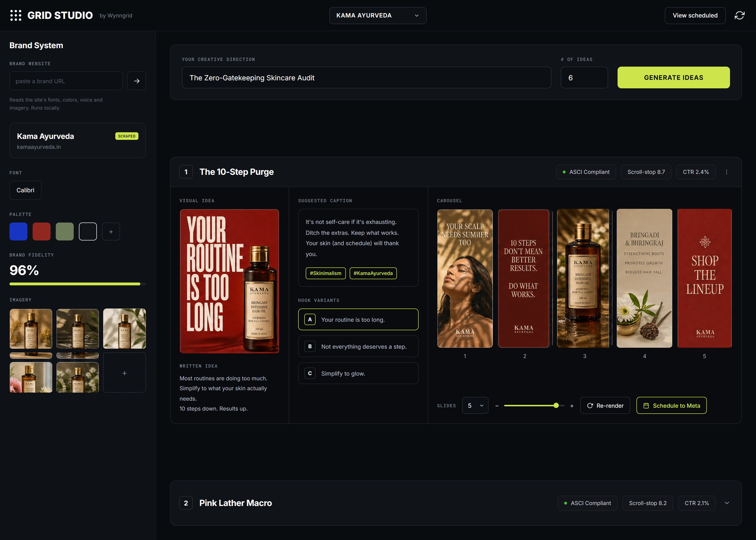Click the Calibri font chip
Viewport: 756px width, 540px height.
point(26,190)
